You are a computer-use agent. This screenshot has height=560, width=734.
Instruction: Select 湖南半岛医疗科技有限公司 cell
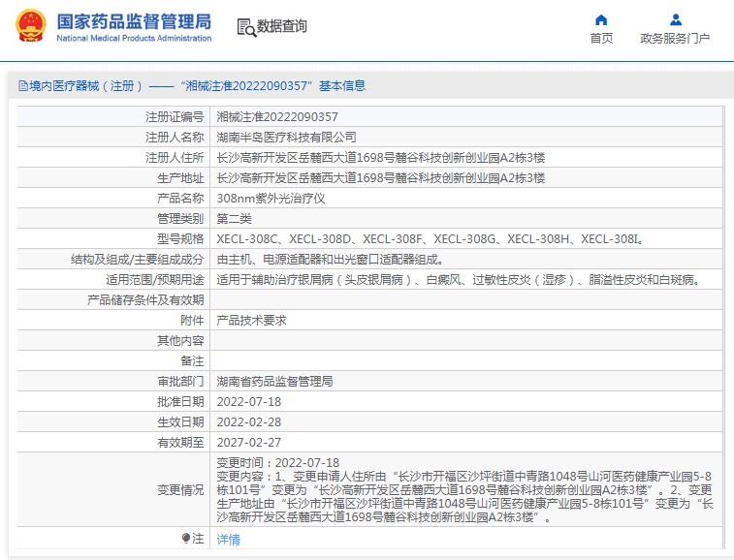tap(286, 137)
